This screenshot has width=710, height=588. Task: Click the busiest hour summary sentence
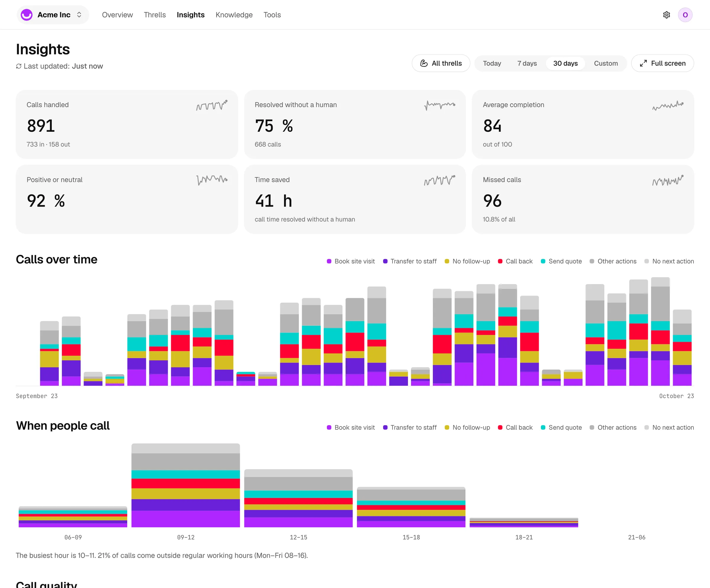[x=162, y=555]
